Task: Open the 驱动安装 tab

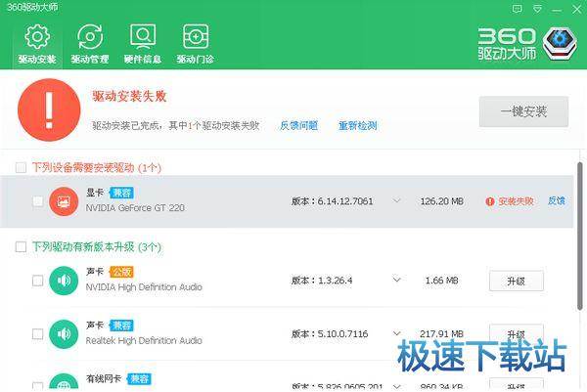Action: (37, 44)
